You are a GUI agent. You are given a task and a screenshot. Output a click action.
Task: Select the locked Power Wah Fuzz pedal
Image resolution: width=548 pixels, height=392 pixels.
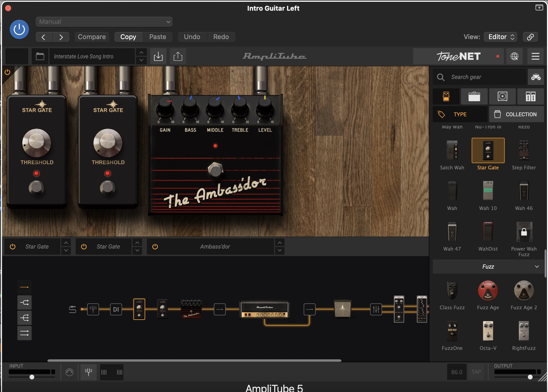coord(524,232)
